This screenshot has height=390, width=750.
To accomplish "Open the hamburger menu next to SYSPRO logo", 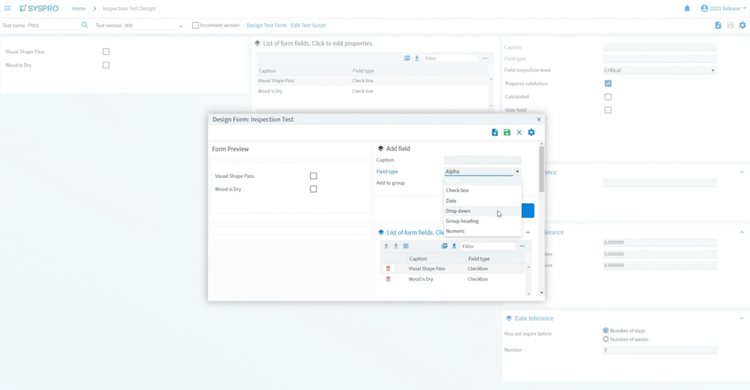I will (x=7, y=9).
